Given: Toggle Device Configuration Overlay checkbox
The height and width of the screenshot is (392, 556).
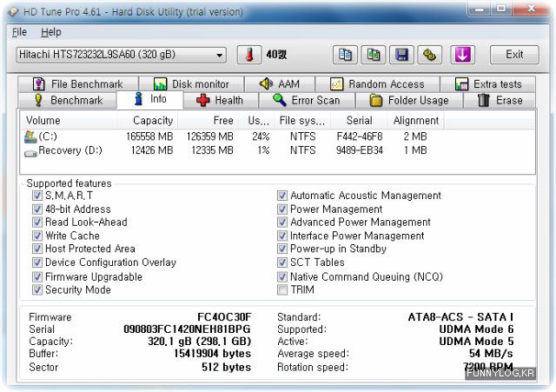Looking at the screenshot, I should (x=36, y=262).
